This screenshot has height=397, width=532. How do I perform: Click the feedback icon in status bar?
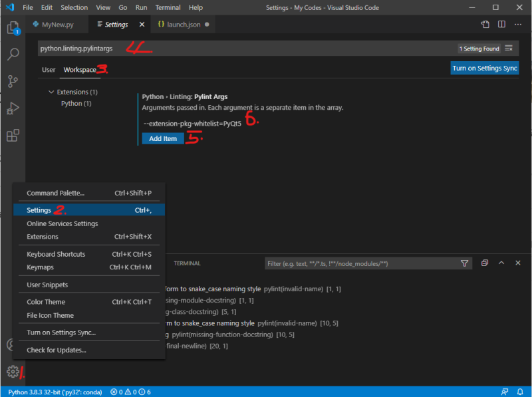coord(505,392)
